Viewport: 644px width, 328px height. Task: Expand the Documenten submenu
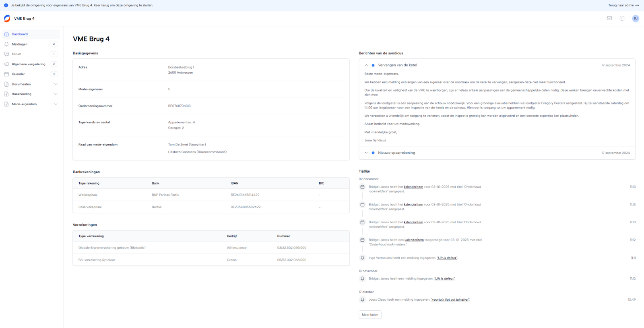[56, 84]
